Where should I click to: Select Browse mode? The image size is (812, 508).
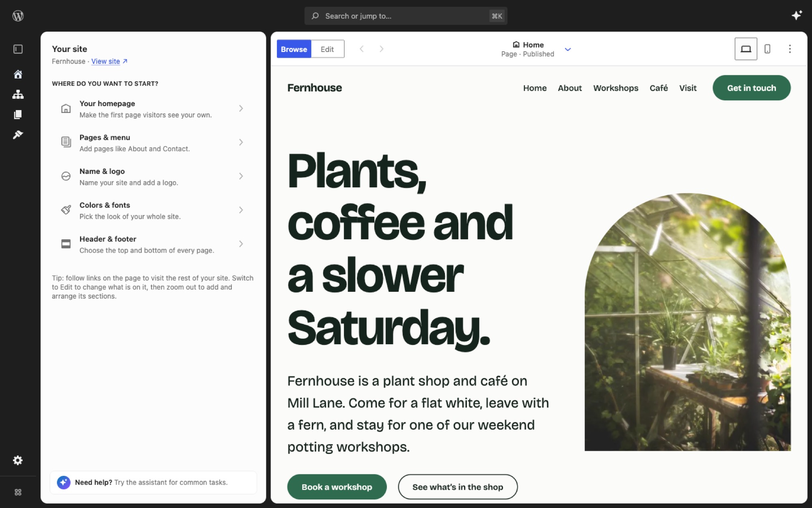point(294,49)
